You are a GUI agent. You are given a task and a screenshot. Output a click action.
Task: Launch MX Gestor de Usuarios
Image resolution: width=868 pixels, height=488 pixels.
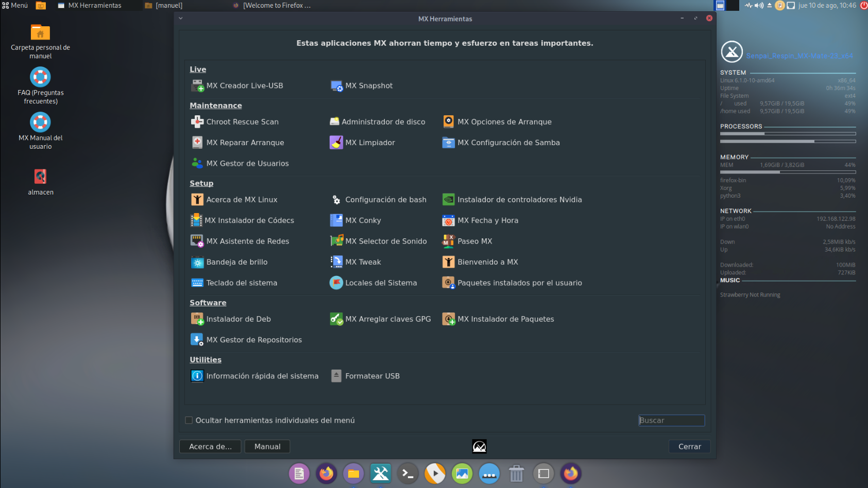(240, 164)
